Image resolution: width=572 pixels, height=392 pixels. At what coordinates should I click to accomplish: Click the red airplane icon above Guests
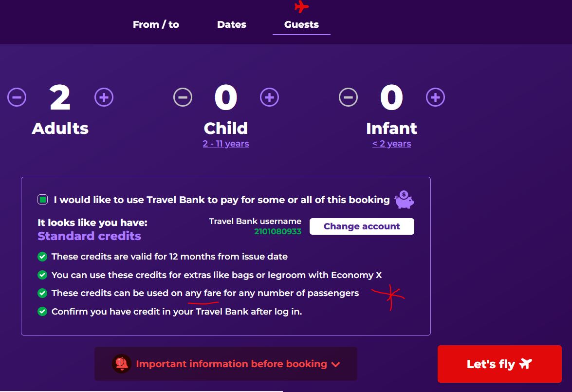click(x=301, y=6)
